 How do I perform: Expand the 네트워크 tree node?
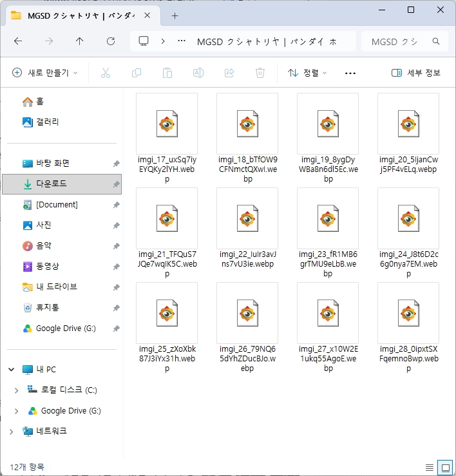[x=11, y=432]
